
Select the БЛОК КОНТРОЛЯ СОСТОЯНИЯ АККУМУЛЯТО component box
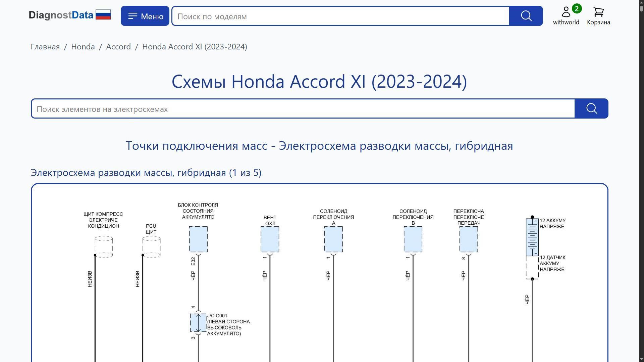pyautogui.click(x=198, y=239)
